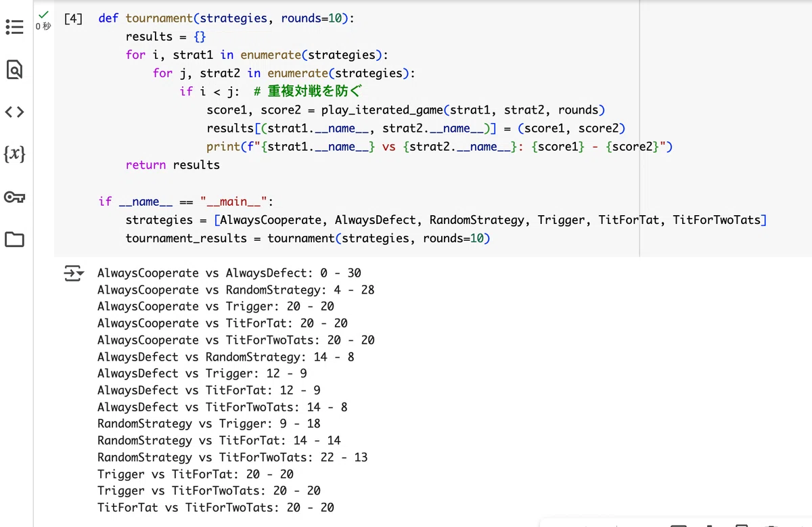This screenshot has width=812, height=527.
Task: Click output "AlwaysDefect vs TitForTat: 12 - 9"
Action: (209, 390)
